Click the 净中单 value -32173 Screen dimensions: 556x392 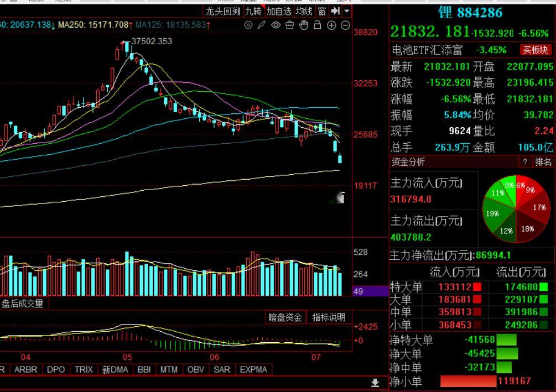click(480, 367)
